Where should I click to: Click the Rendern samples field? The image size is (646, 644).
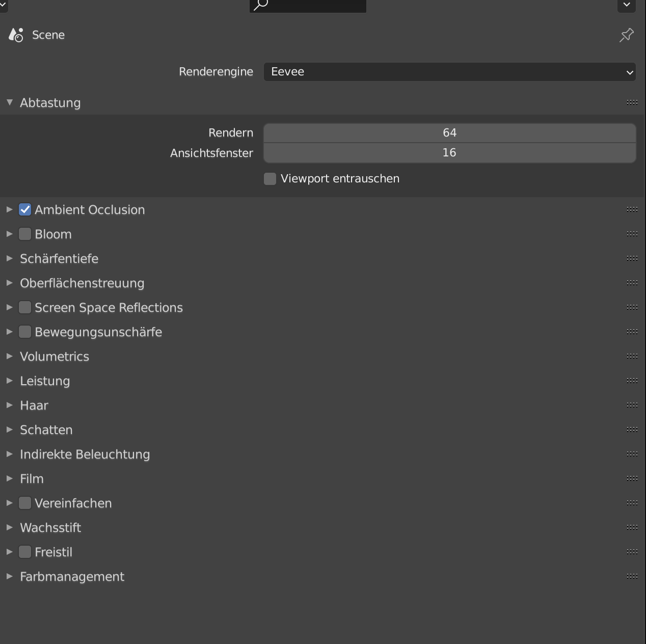(449, 133)
